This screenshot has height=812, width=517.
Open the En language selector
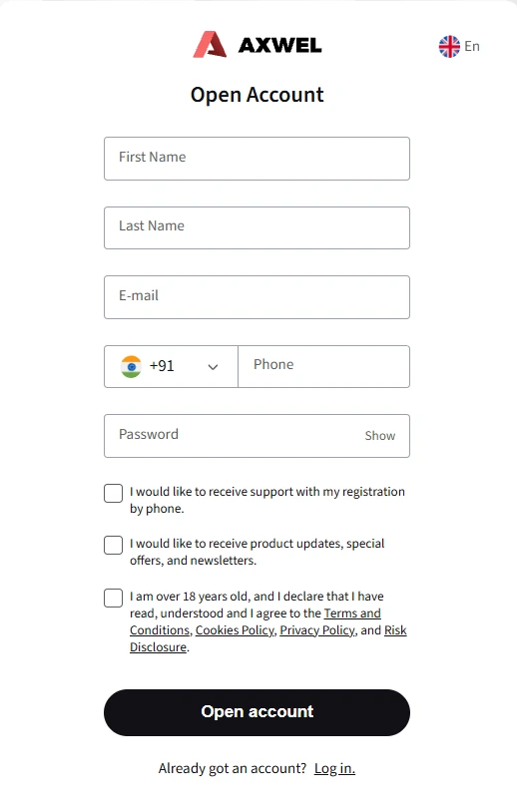(459, 47)
